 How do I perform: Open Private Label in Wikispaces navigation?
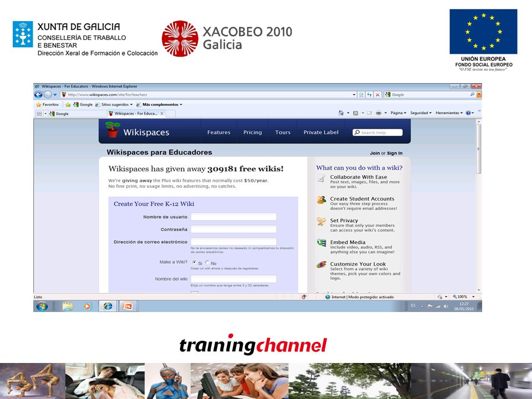321,132
